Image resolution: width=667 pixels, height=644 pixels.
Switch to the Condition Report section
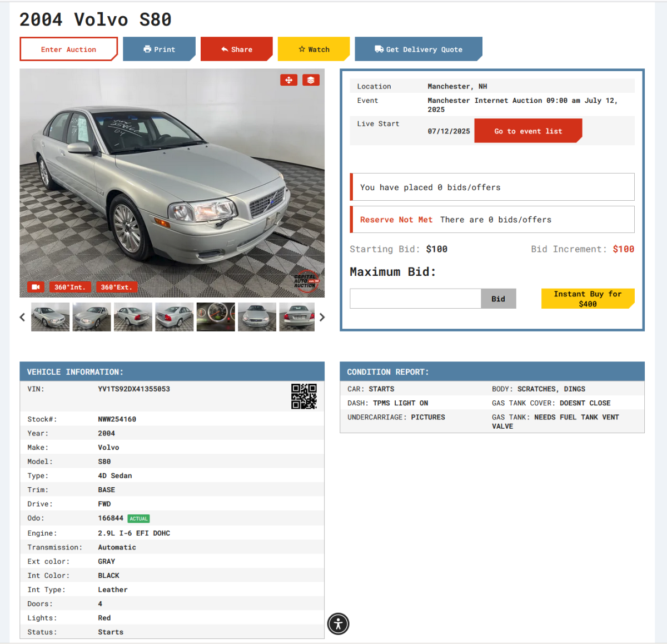click(x=387, y=371)
